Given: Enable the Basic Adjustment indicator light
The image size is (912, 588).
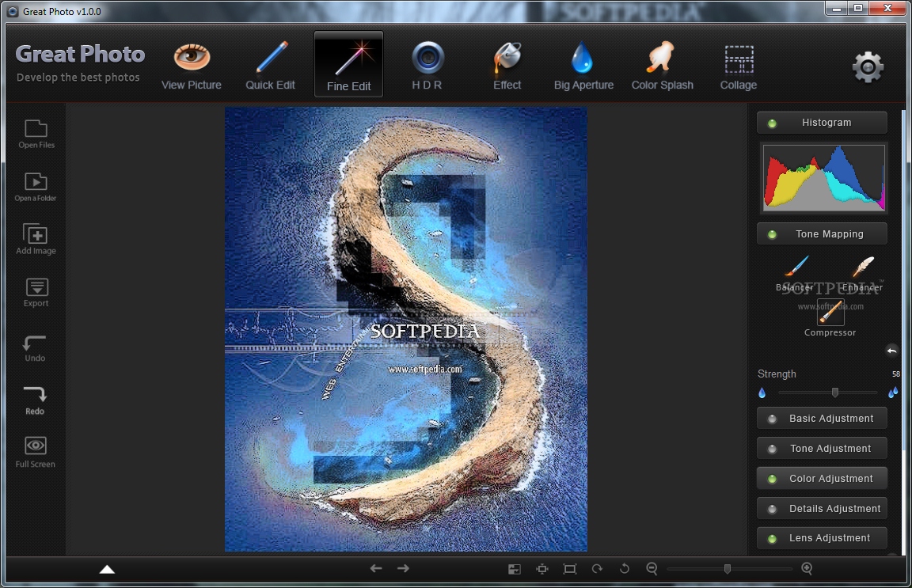Looking at the screenshot, I should click(772, 419).
